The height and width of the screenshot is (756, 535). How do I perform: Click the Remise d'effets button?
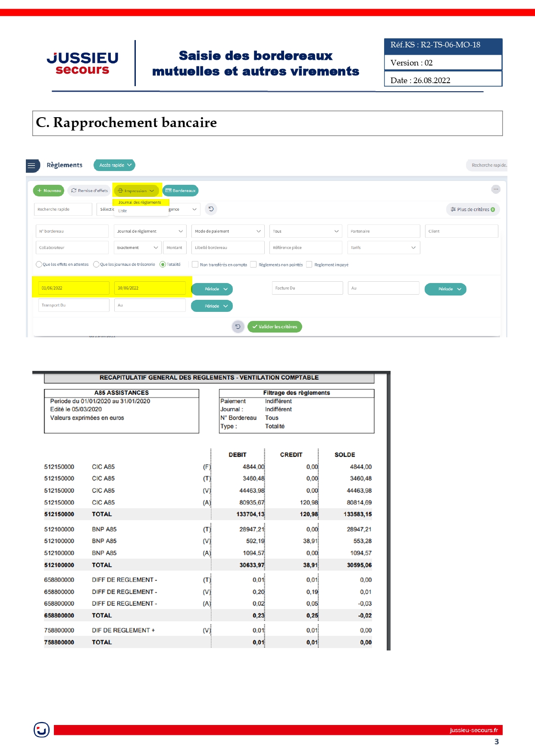tap(89, 190)
